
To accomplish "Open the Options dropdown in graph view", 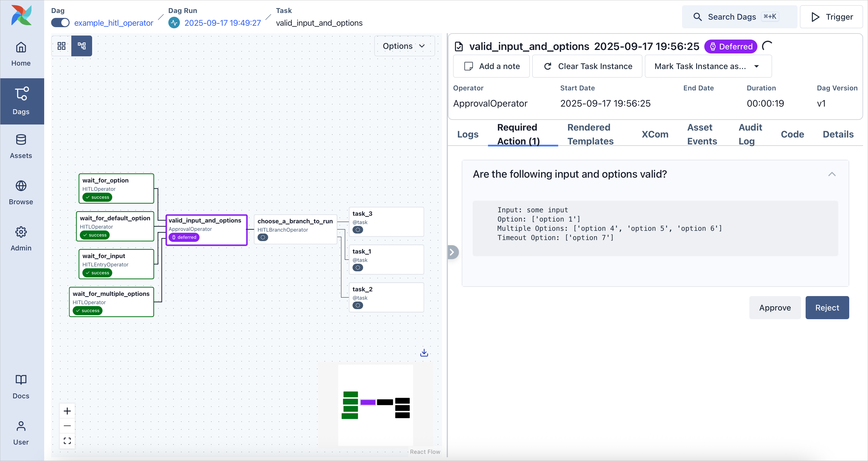I will pos(404,46).
